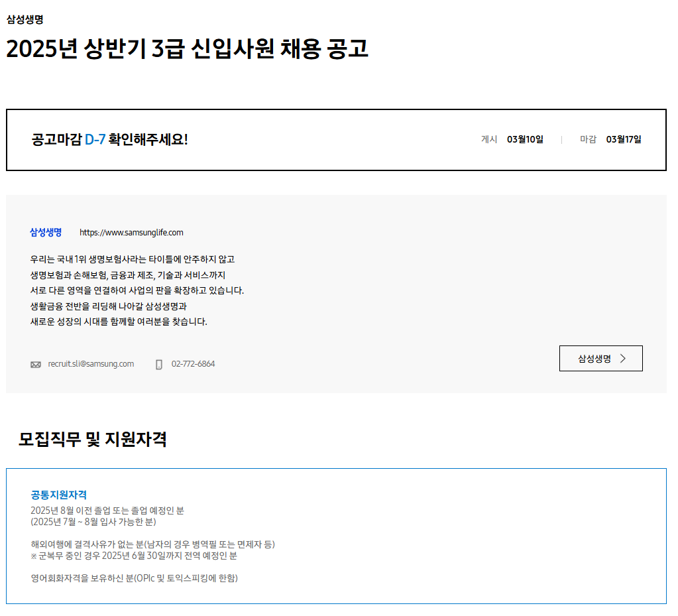678x616 pixels.
Task: Click the blue 삼성생명 company name
Action: click(46, 232)
